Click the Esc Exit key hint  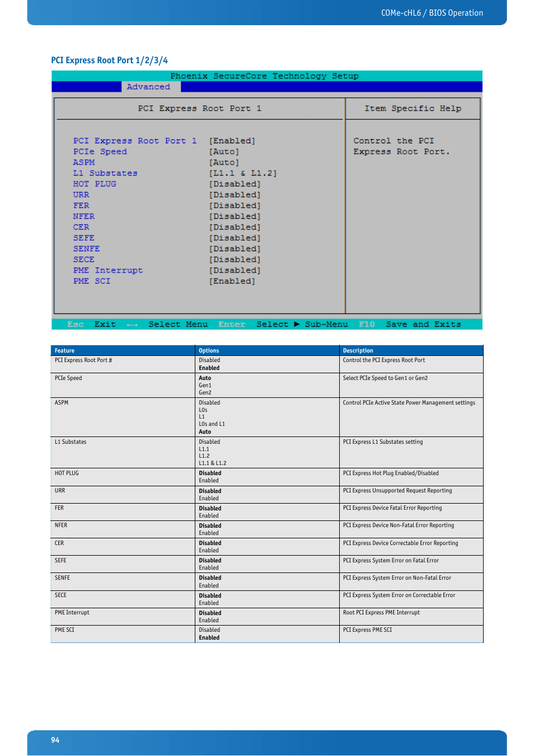[x=92, y=325]
